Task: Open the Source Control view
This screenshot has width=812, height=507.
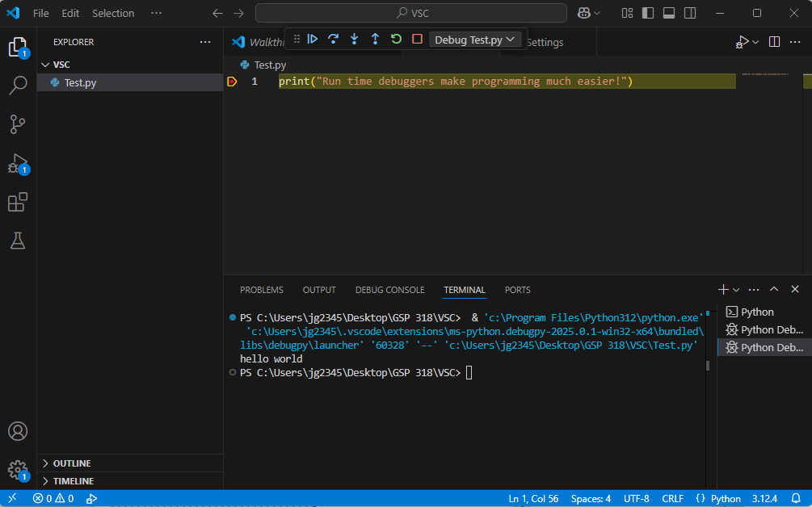Action: [x=18, y=124]
